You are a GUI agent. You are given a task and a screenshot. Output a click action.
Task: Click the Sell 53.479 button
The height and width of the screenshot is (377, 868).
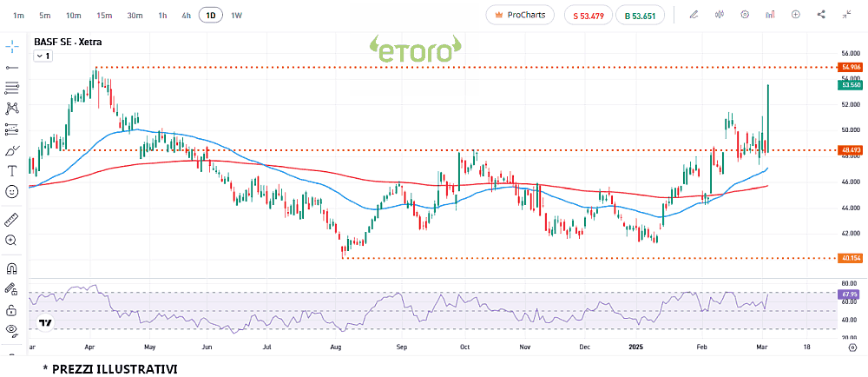pos(589,16)
